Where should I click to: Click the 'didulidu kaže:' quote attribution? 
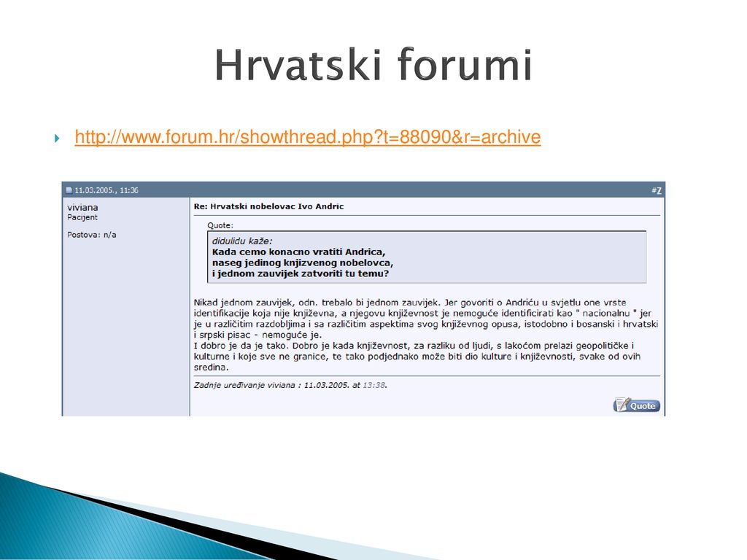click(242, 241)
